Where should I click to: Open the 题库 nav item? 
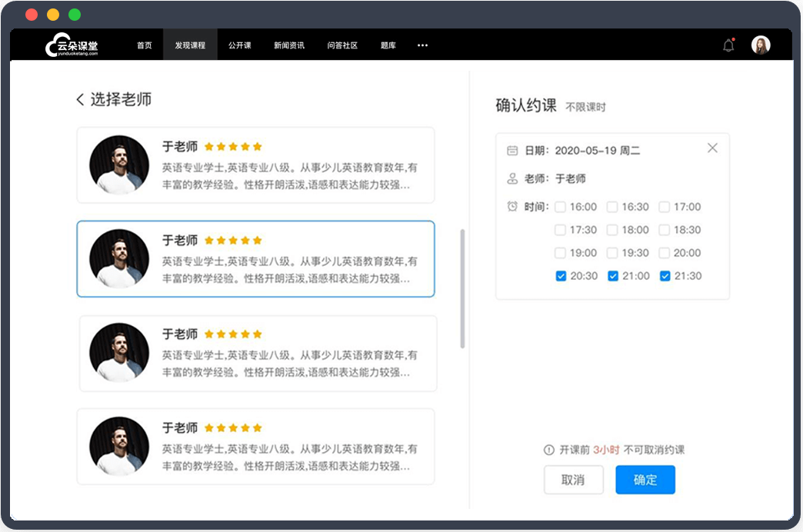pyautogui.click(x=388, y=45)
